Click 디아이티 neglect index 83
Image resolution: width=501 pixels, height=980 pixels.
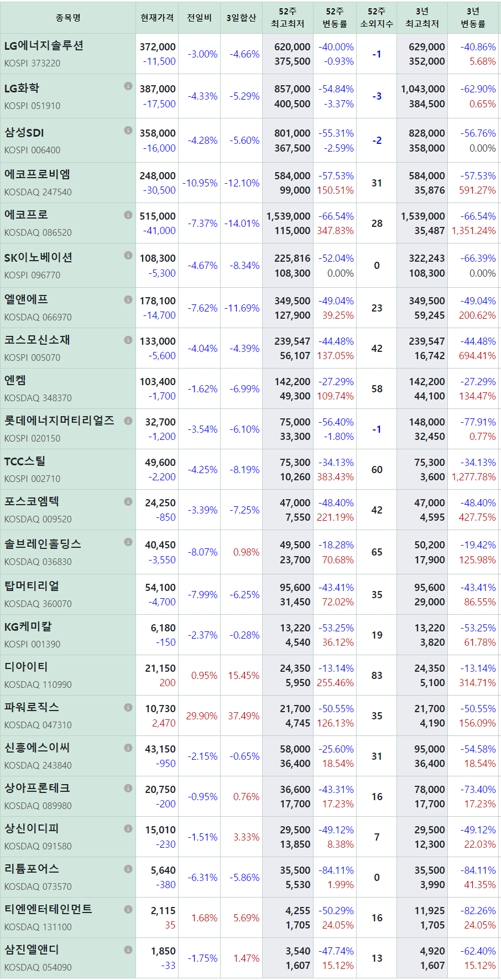coord(377,676)
